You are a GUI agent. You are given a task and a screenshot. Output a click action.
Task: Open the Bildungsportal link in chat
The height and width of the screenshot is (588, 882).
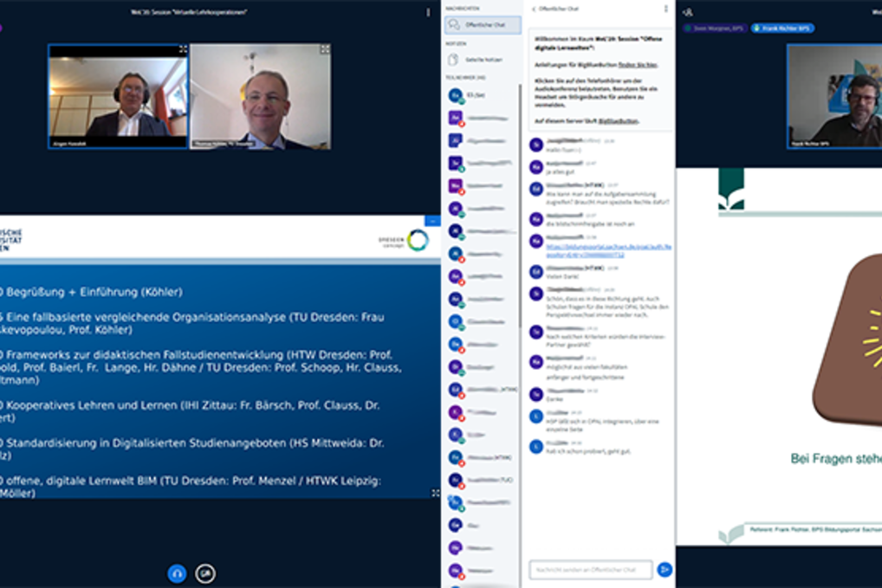(608, 251)
